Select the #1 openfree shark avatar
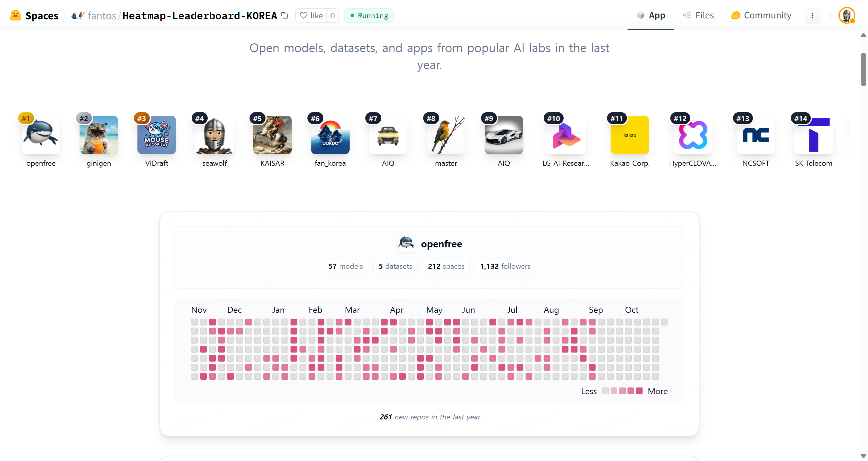868x461 pixels. tap(41, 135)
